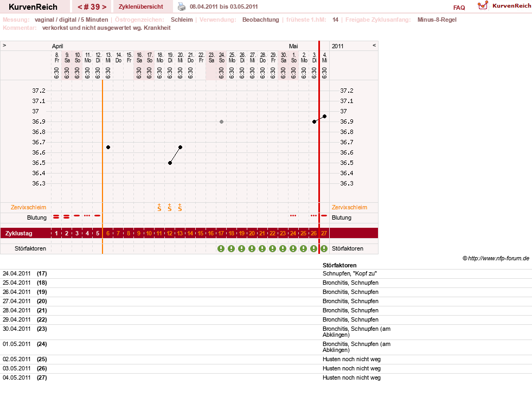Image resolution: width=532 pixels, height=410 pixels.
Task: Click the green Störfaktoren icon on cycle day 25
Action: coord(303,249)
